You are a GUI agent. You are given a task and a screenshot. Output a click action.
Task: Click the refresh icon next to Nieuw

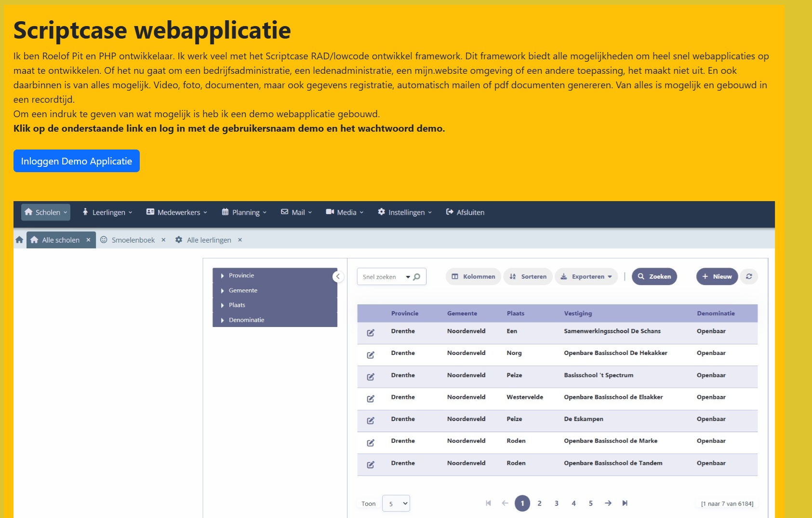(748, 276)
